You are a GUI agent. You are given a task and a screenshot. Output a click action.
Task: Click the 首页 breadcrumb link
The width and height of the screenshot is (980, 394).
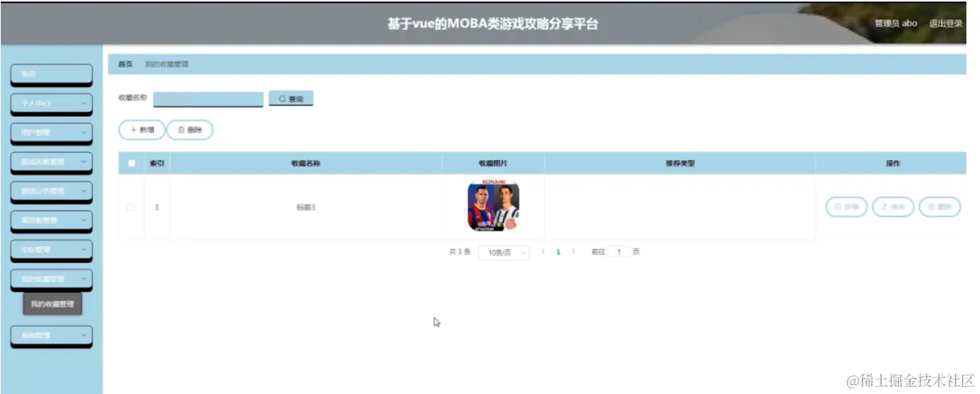click(125, 64)
